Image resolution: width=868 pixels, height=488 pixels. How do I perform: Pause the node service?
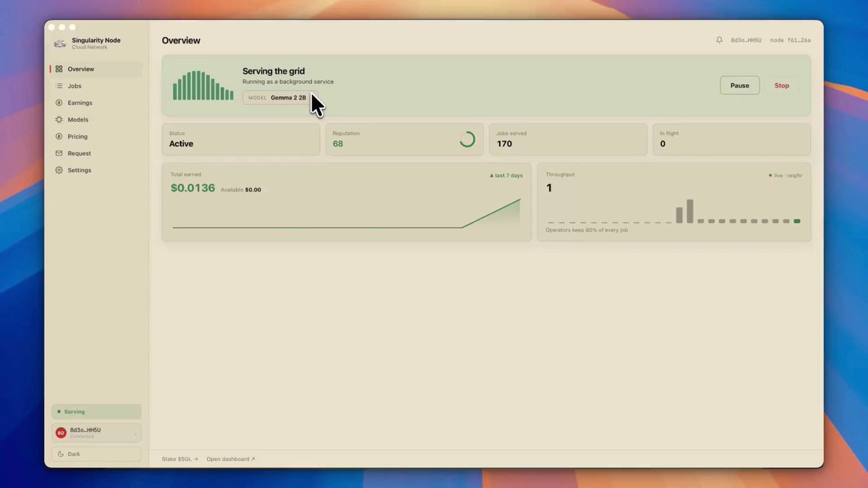pos(739,85)
